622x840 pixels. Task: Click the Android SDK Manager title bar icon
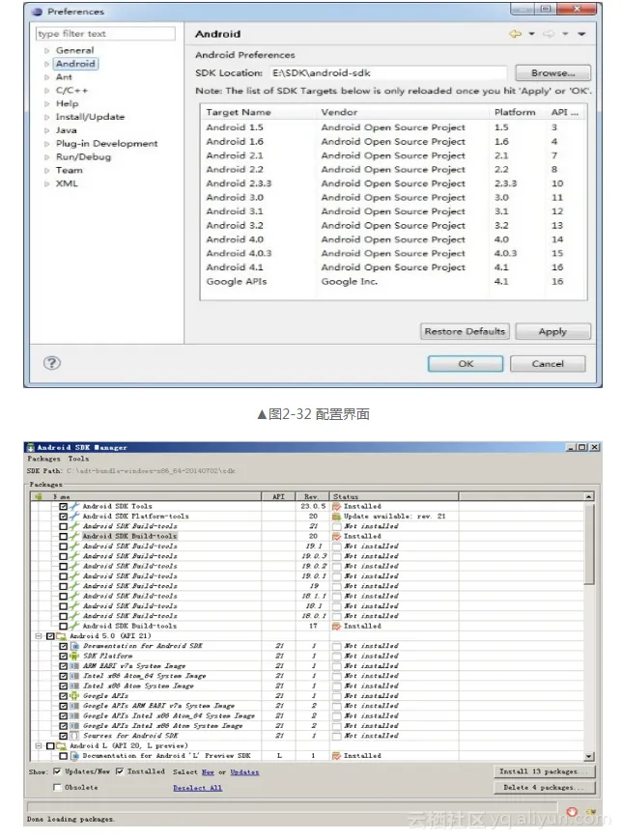[31, 447]
